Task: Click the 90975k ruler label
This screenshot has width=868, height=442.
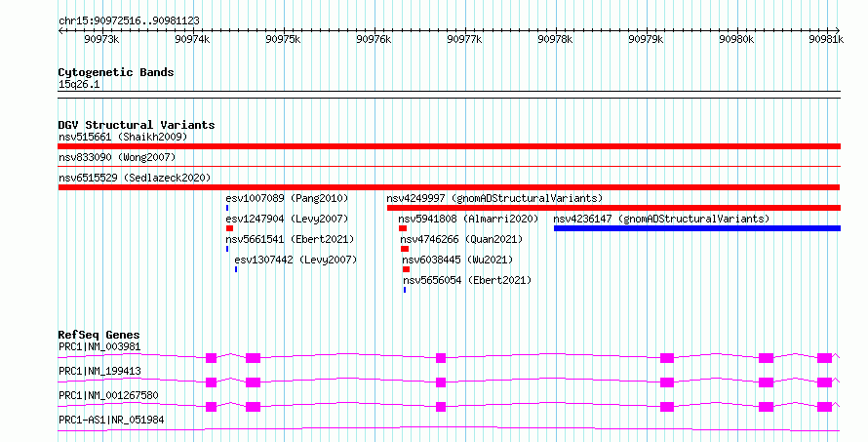Action: (283, 39)
